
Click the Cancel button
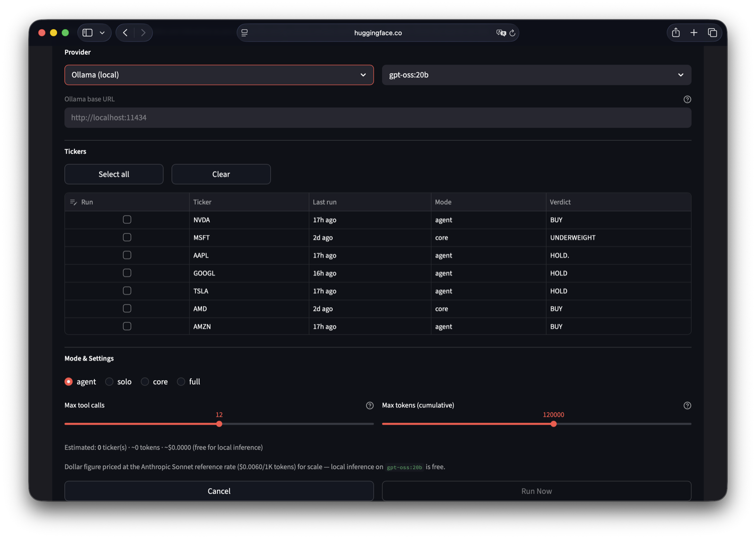click(x=219, y=491)
